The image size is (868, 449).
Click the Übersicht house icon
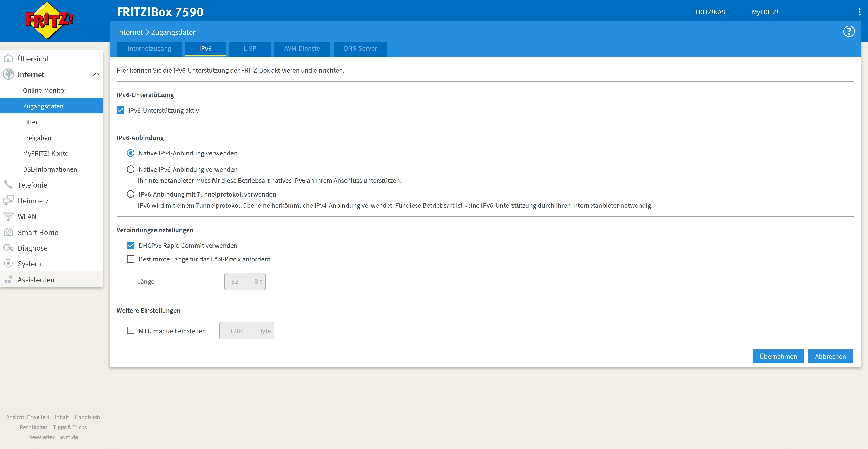click(x=8, y=59)
